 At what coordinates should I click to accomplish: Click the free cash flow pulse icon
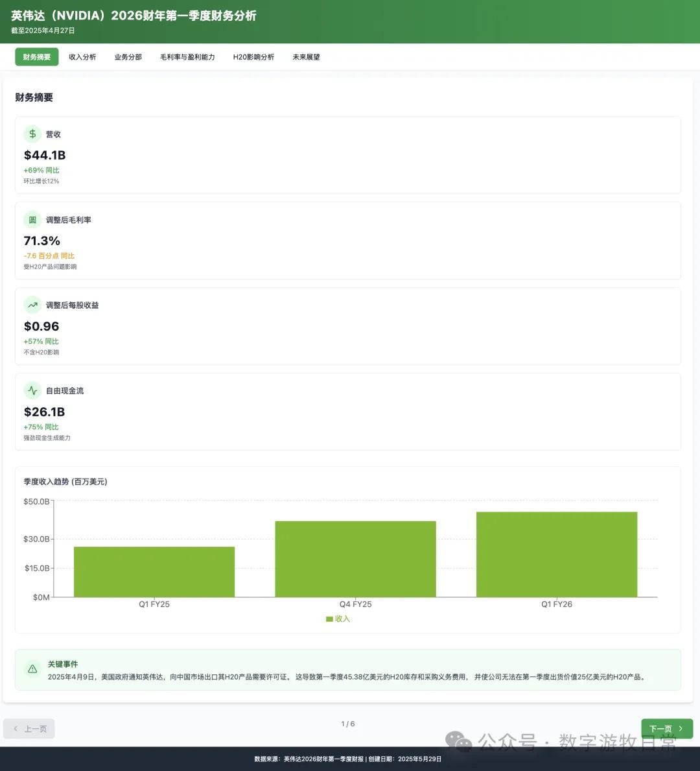tap(32, 391)
